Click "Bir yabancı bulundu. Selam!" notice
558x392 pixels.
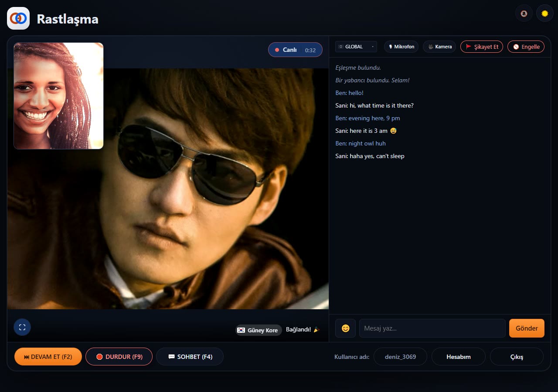tap(372, 80)
